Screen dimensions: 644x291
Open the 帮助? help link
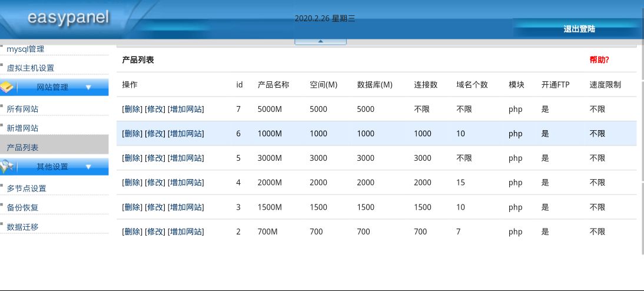(x=599, y=60)
